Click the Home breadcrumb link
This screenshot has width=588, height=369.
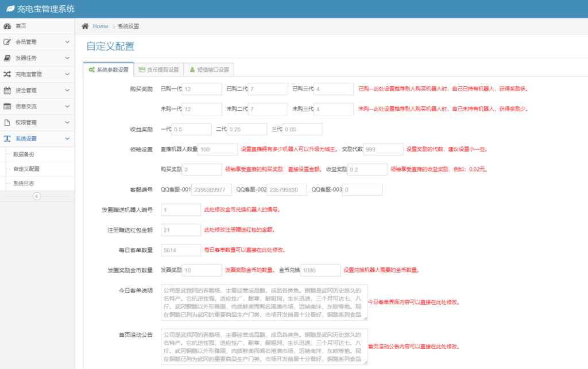pyautogui.click(x=100, y=26)
